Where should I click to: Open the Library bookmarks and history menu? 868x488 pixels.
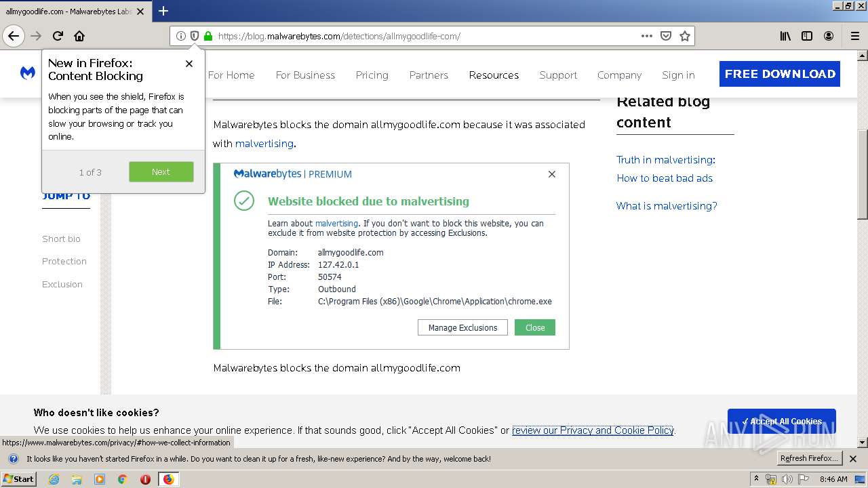click(785, 36)
